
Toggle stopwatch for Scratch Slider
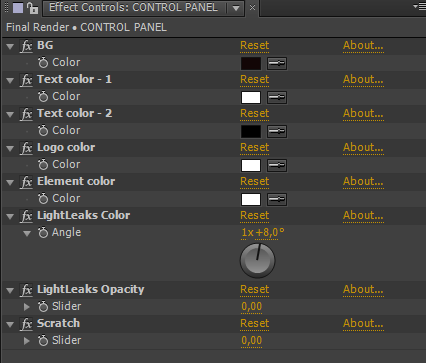(43, 340)
